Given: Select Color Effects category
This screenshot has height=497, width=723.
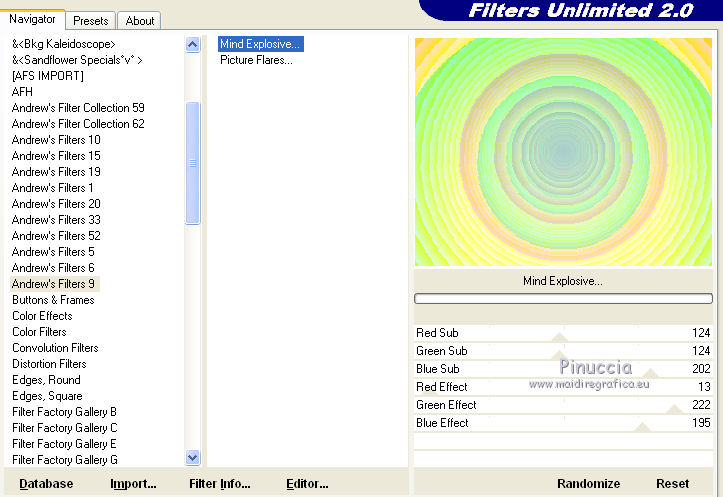Looking at the screenshot, I should click(42, 316).
